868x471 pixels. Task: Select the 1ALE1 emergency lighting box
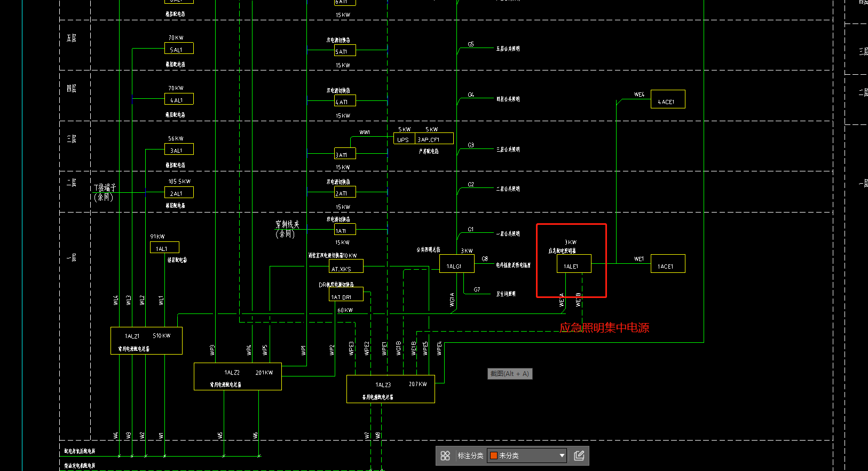(574, 264)
